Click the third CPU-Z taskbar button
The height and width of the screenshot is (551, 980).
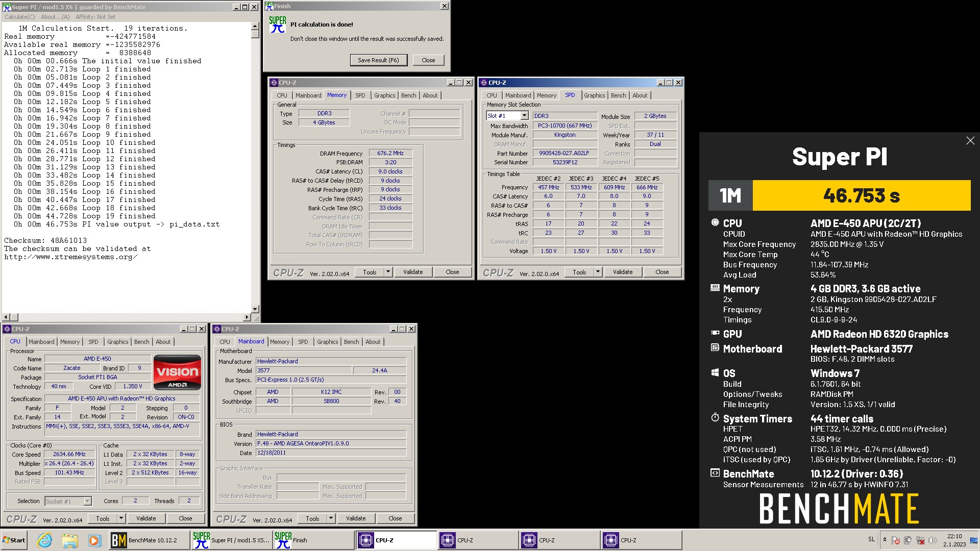click(x=559, y=540)
